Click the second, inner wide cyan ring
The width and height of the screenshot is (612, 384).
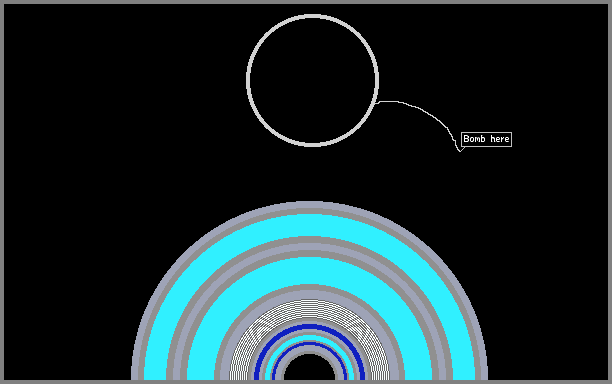(x=310, y=270)
